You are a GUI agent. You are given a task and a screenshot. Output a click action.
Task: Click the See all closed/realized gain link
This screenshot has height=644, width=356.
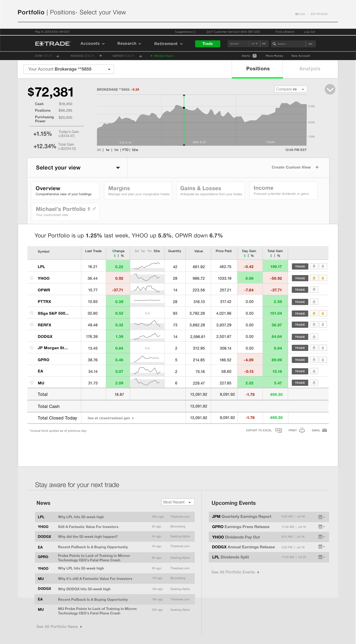tap(111, 418)
